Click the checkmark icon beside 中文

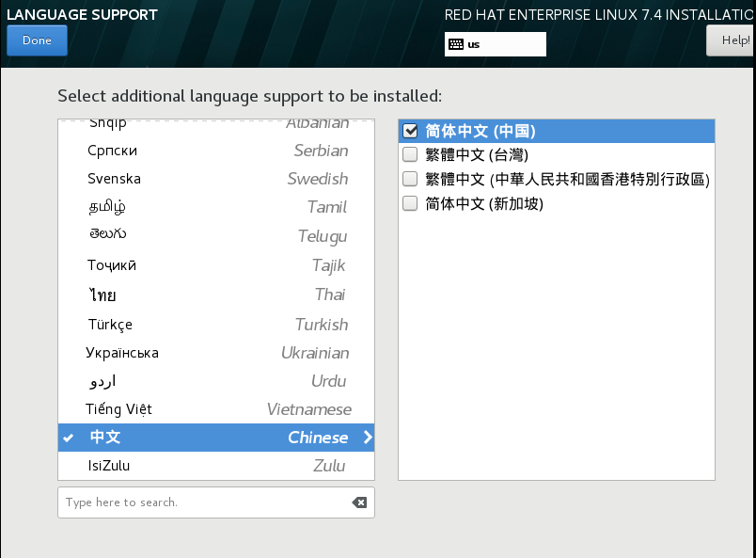pyautogui.click(x=69, y=438)
